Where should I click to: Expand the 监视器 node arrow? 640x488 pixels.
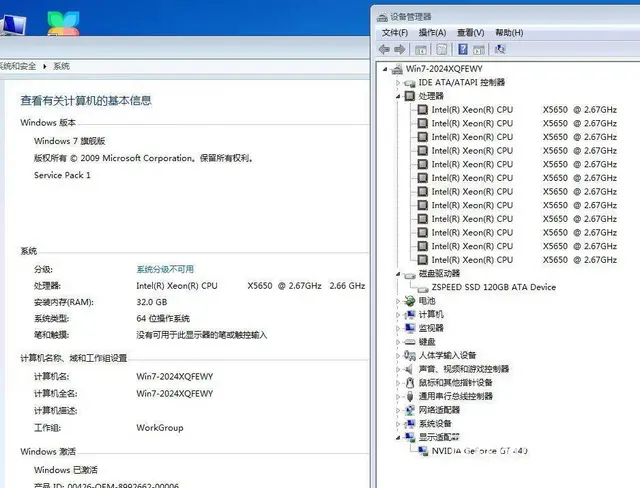point(398,328)
